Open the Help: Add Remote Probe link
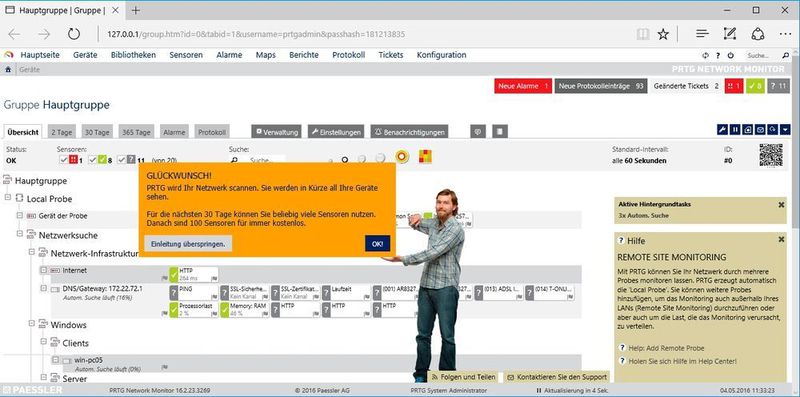Viewport: 800px width, 397px height. coord(666,348)
